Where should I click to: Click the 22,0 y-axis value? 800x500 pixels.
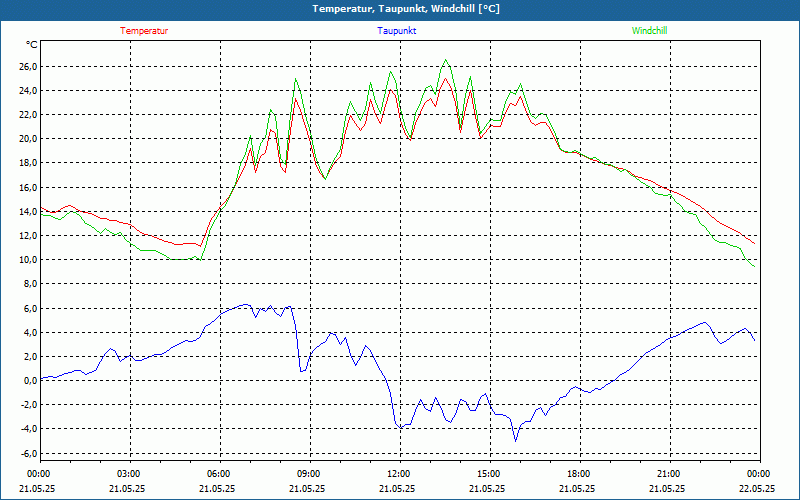pyautogui.click(x=28, y=115)
